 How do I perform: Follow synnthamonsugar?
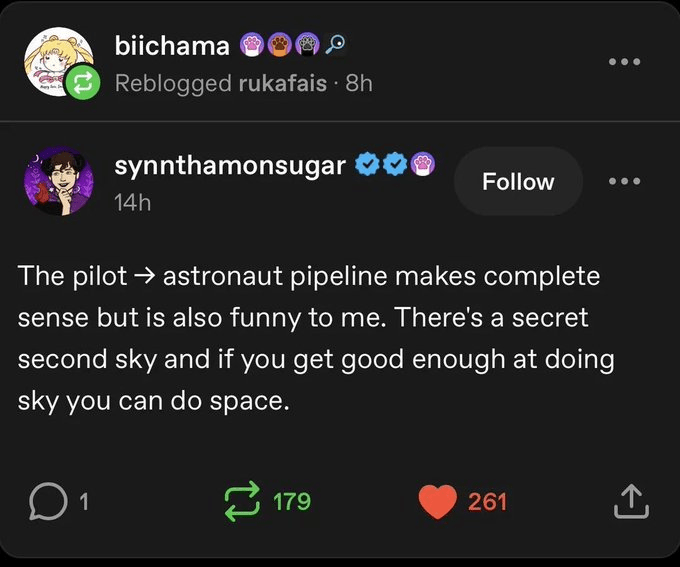pyautogui.click(x=517, y=182)
